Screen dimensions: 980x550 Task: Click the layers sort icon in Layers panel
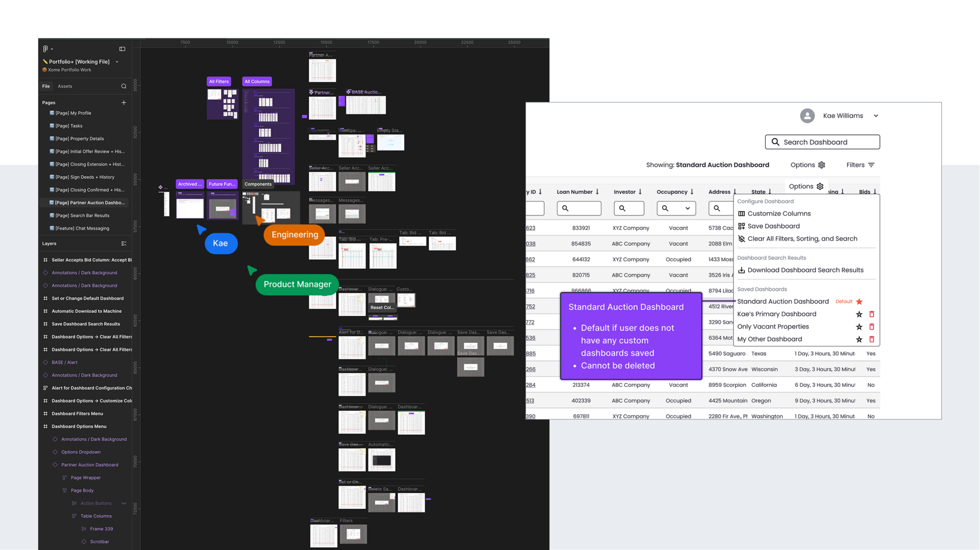124,243
